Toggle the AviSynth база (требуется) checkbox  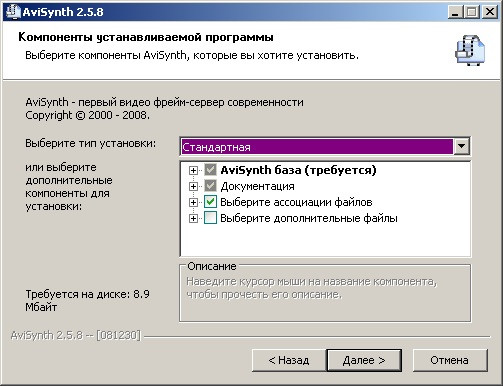click(x=210, y=170)
